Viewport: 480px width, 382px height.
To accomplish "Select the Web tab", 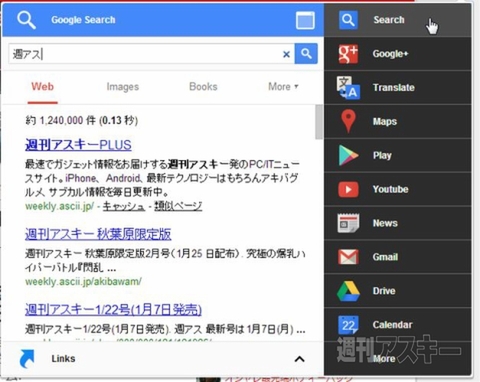I will [x=42, y=87].
